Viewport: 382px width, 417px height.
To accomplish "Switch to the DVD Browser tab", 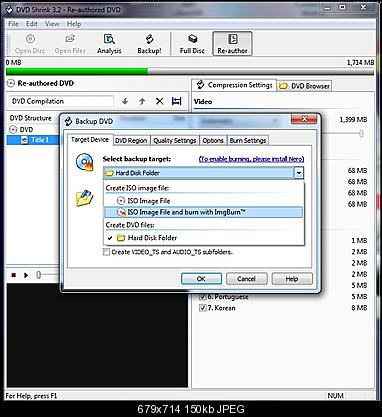I will coord(305,86).
